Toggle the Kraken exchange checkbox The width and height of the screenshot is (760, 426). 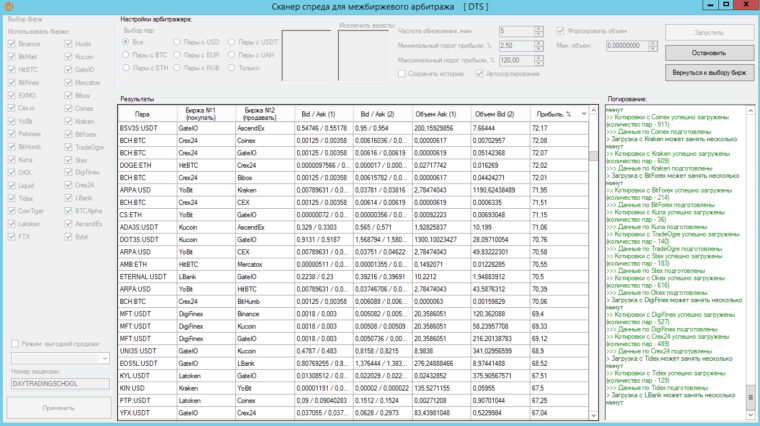pos(68,121)
